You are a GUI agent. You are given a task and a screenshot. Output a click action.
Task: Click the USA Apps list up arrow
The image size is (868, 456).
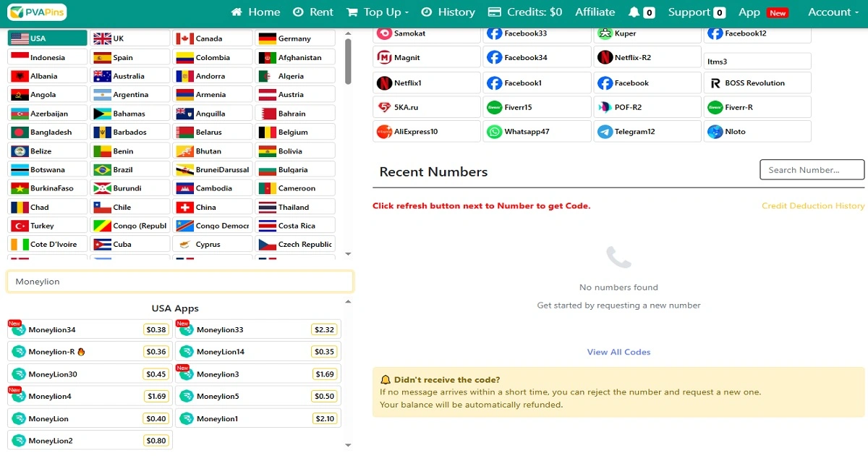coord(348,302)
